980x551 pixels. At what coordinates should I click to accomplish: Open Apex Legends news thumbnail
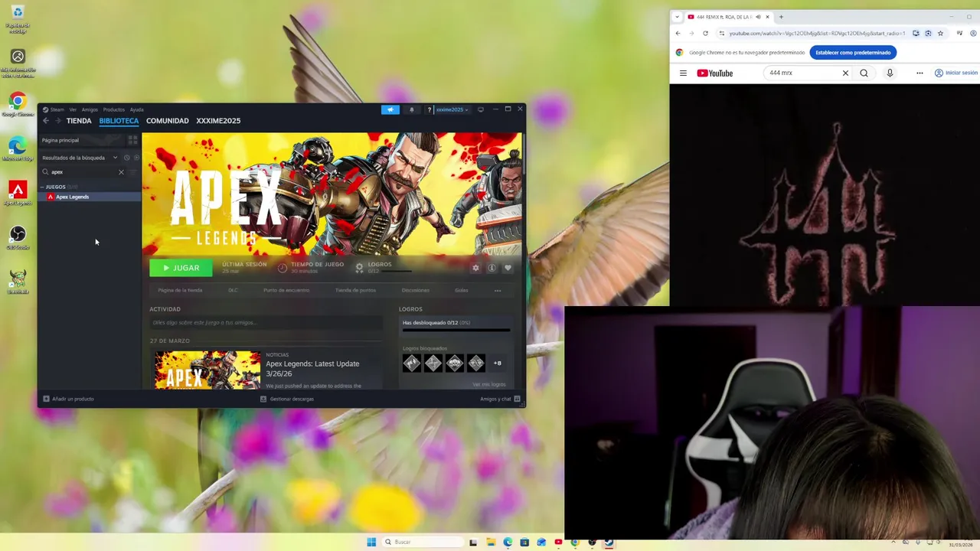click(207, 370)
